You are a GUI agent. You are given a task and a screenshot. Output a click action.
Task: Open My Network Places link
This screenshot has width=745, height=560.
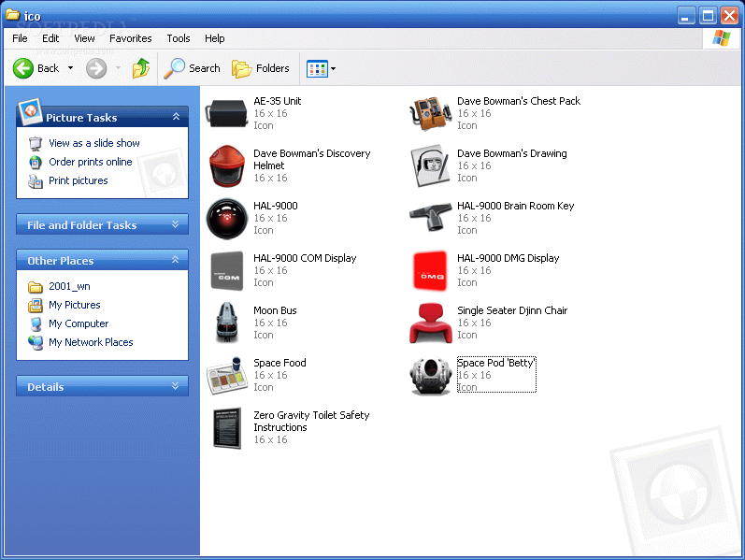coord(91,342)
